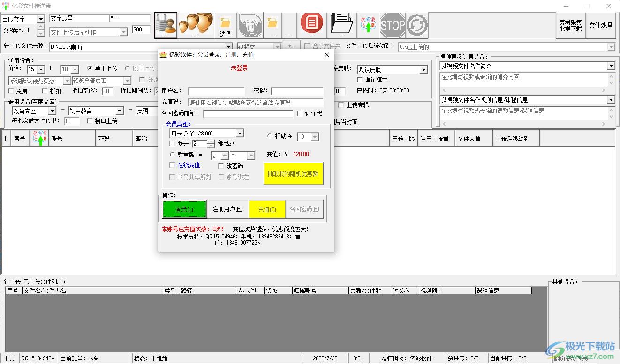Select the 捐助 radio button
Viewport: 620px width, 364px height.
270,136
